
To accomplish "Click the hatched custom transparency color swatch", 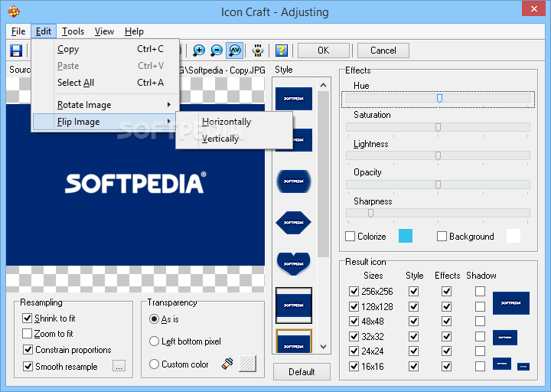I will [x=247, y=364].
